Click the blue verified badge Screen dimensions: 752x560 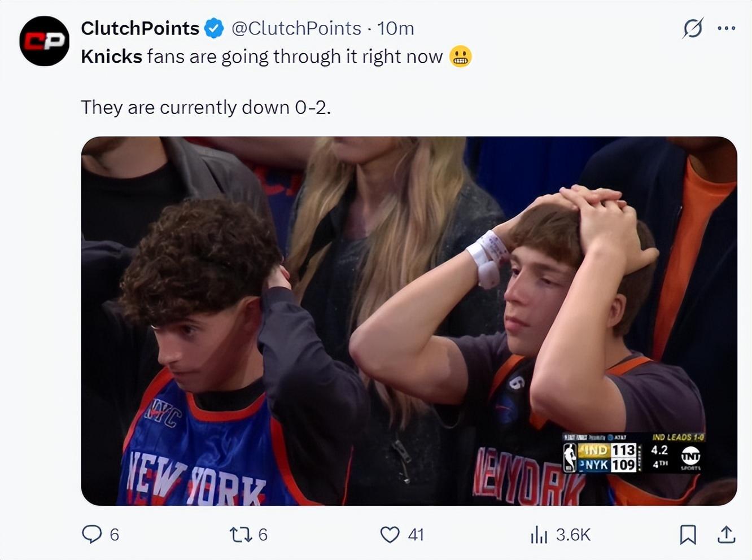(214, 28)
